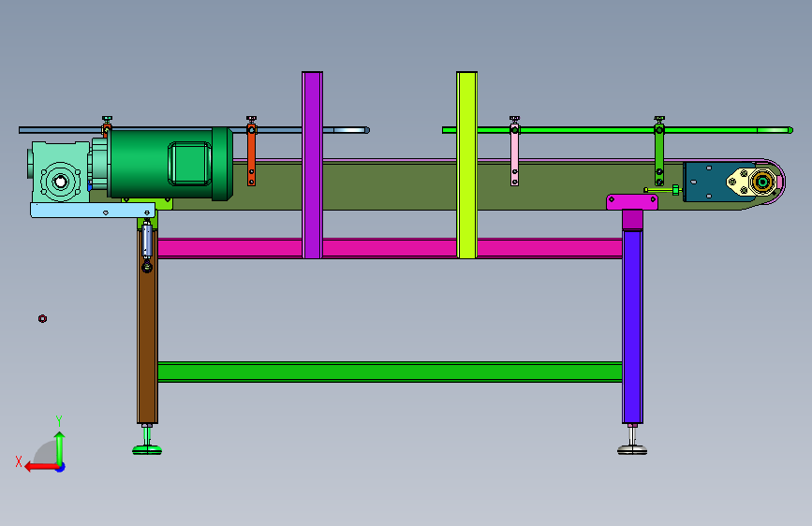
Task: Pick the magenta horizontal crossbeam
Action: (390, 249)
